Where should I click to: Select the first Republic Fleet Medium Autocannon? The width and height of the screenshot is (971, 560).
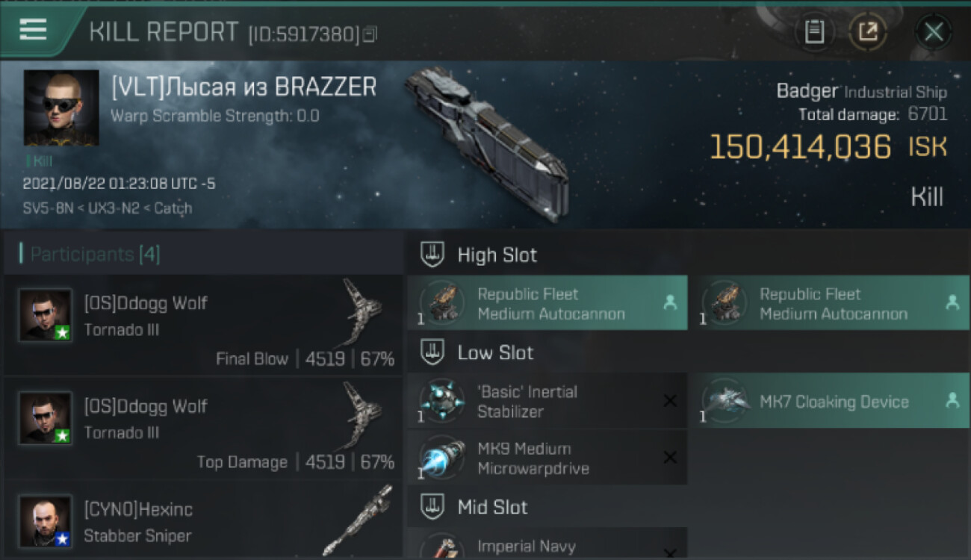pyautogui.click(x=547, y=303)
